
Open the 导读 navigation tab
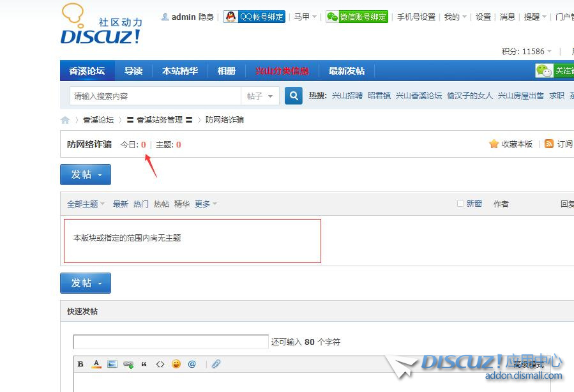(x=133, y=71)
